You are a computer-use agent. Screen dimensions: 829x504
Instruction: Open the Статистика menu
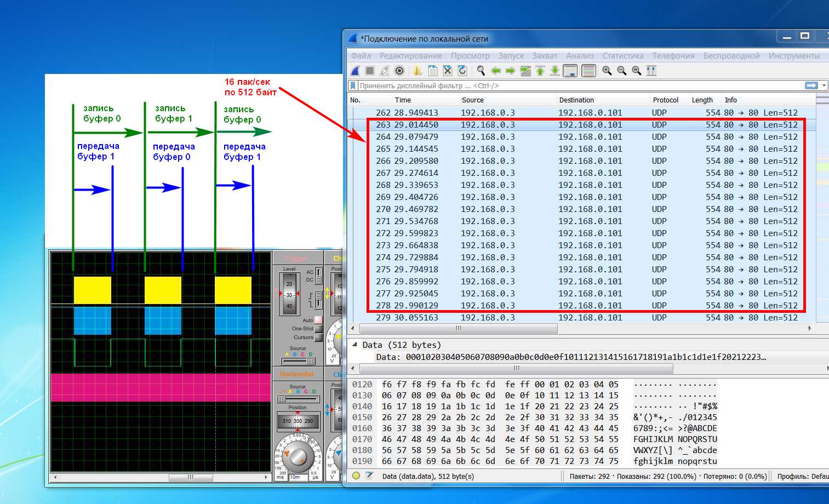(623, 55)
